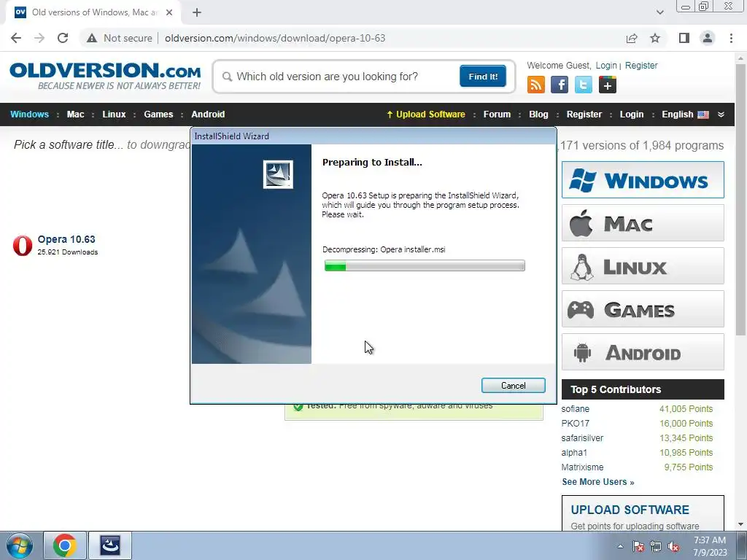The height and width of the screenshot is (560, 747).
Task: Select contributor safarisilver
Action: pos(582,438)
